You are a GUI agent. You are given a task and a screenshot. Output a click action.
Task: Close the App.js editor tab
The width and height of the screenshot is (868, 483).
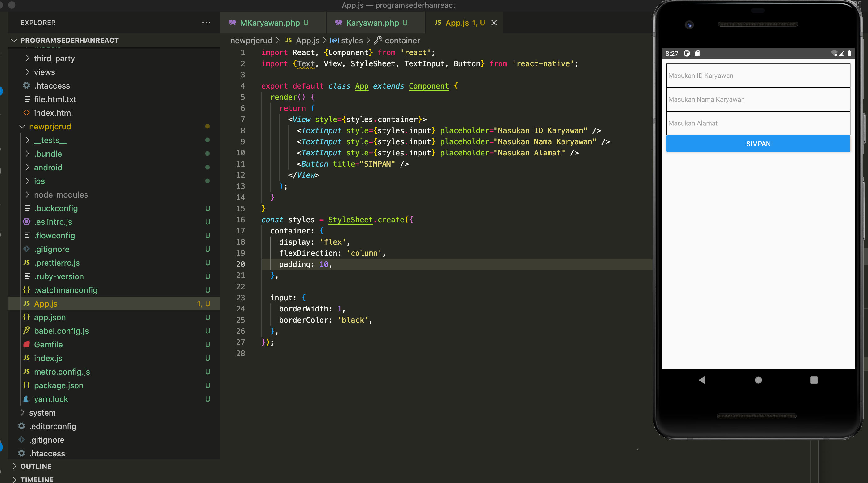tap(494, 23)
